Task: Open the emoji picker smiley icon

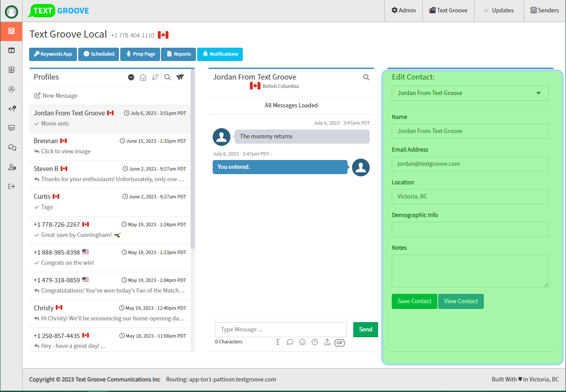Action: [302, 342]
